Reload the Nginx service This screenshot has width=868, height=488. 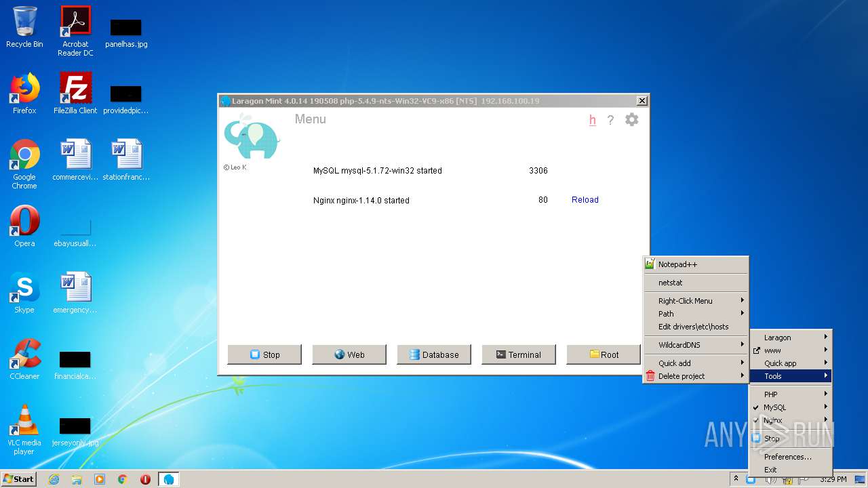pos(585,200)
